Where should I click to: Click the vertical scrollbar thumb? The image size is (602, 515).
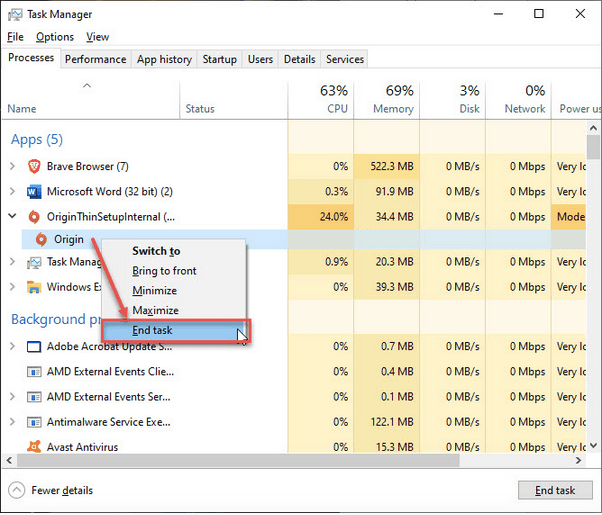[x=594, y=147]
